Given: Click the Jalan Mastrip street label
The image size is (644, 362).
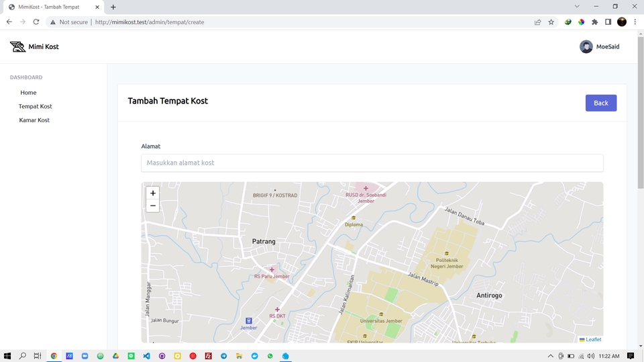Looking at the screenshot, I should [x=423, y=279].
